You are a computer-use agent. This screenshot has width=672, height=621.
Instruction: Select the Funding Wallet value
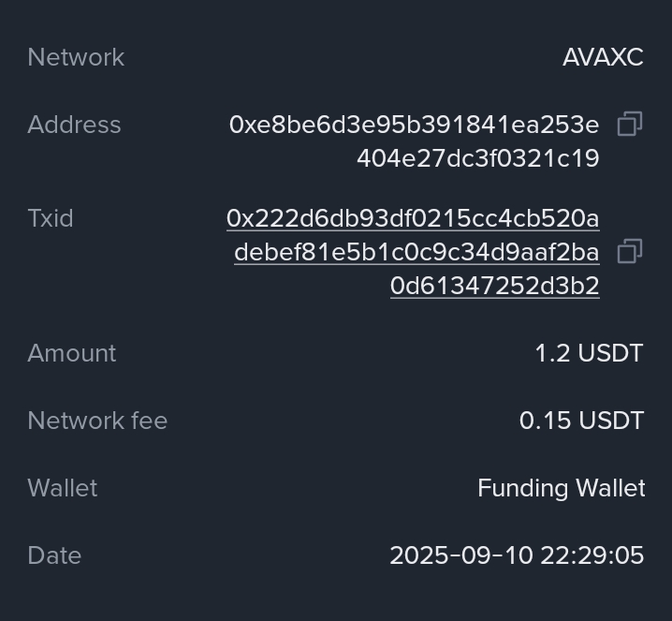coord(561,488)
